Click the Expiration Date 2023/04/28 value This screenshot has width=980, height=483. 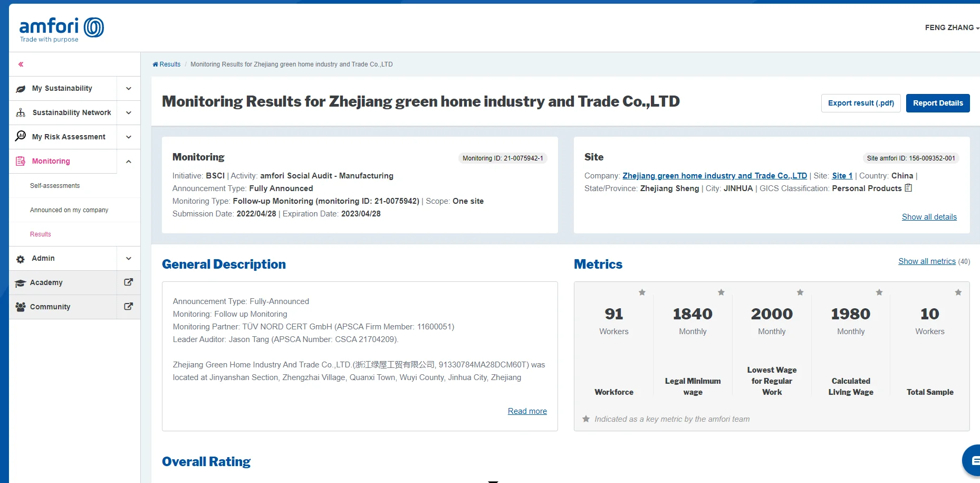[x=361, y=214]
